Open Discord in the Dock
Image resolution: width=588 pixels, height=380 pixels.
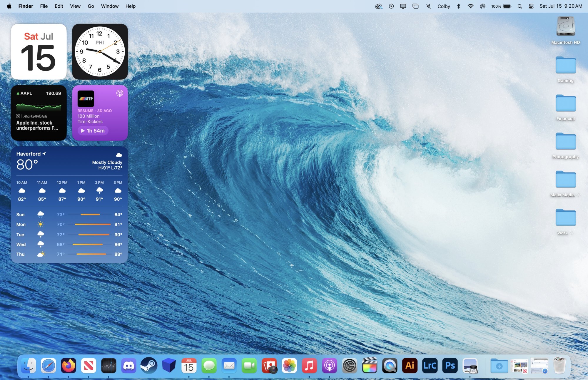(129, 366)
